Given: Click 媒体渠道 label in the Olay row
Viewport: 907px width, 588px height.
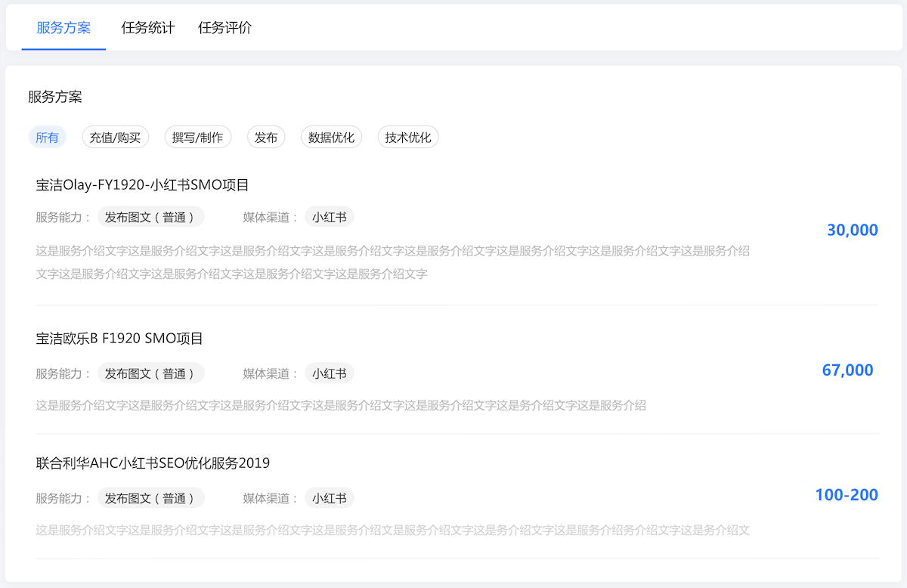Looking at the screenshot, I should (271, 218).
